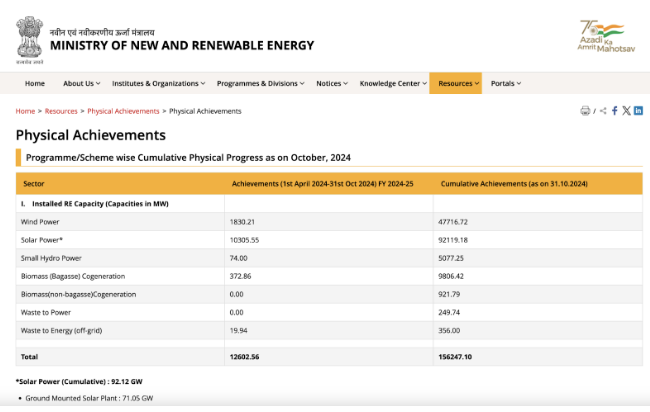Image resolution: width=650 pixels, height=412 pixels.
Task: Click Waste to Energy (off-grid) row label
Action: (x=61, y=330)
